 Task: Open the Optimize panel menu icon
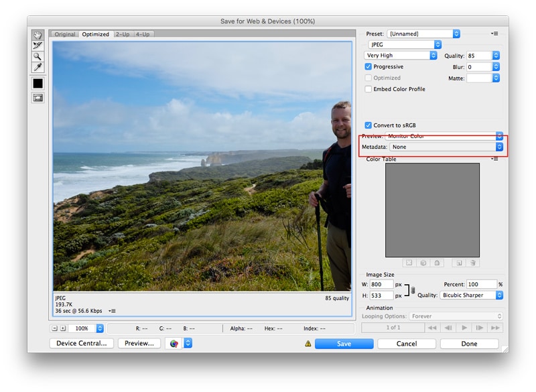pyautogui.click(x=494, y=34)
